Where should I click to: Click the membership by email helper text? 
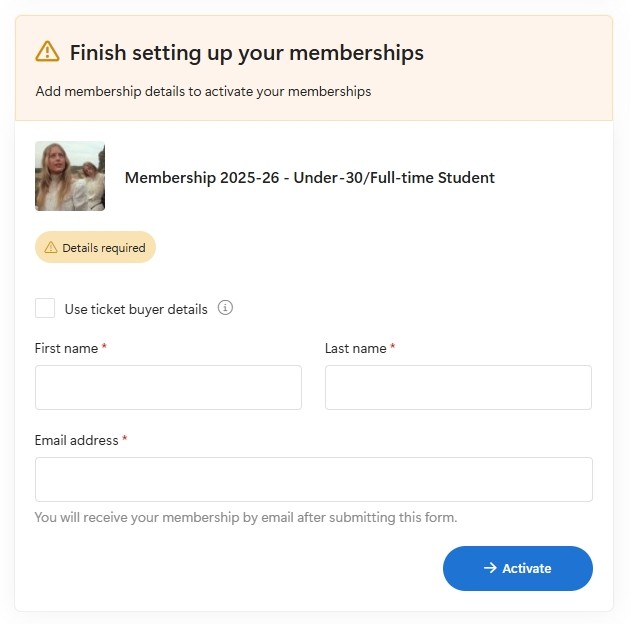[245, 517]
